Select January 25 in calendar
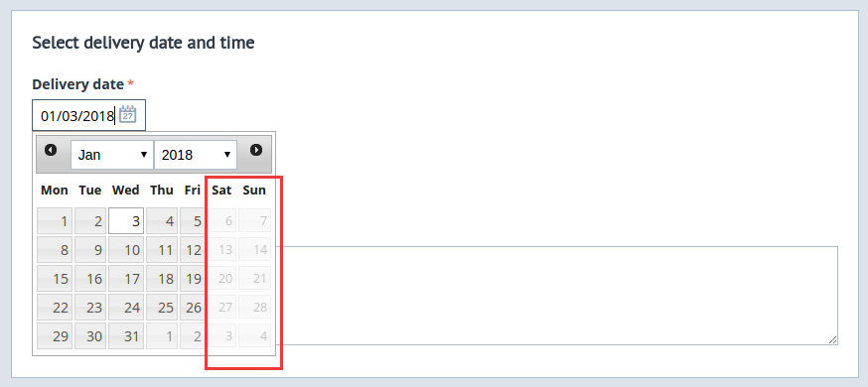This screenshot has width=868, height=387. click(162, 308)
